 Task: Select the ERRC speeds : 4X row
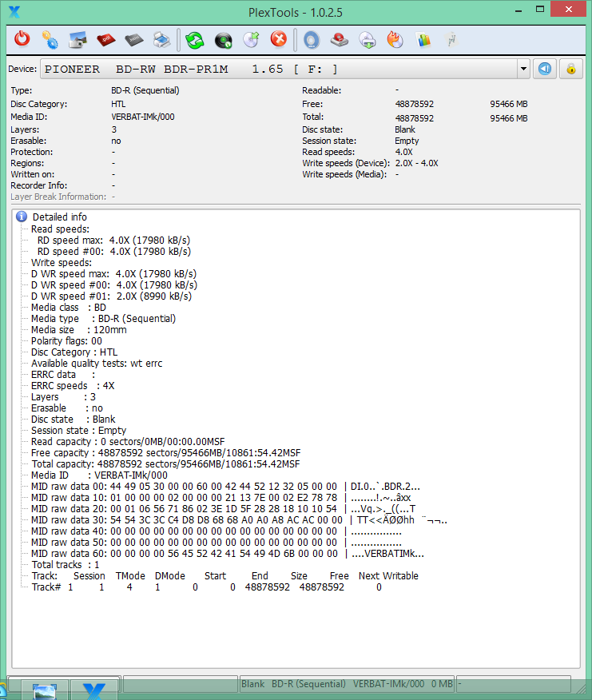point(73,385)
